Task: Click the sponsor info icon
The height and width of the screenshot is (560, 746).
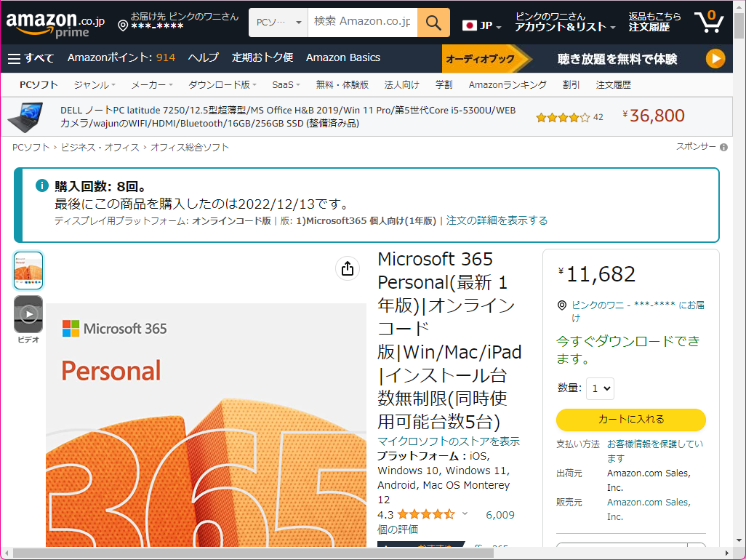Action: click(x=723, y=148)
